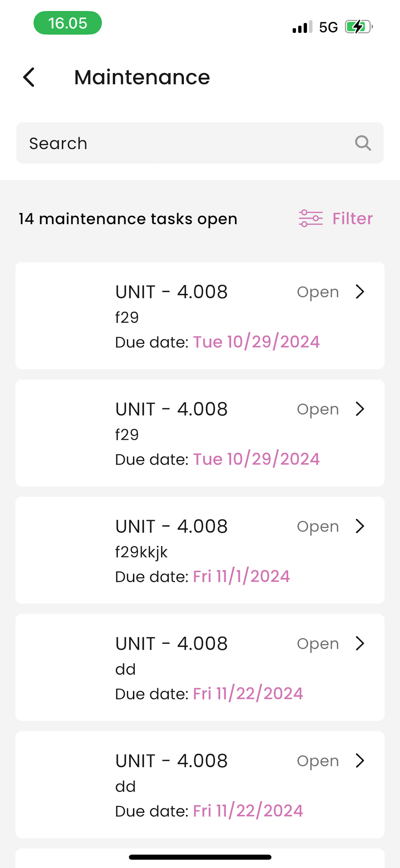Tap Open status on last dd task

coord(318,761)
